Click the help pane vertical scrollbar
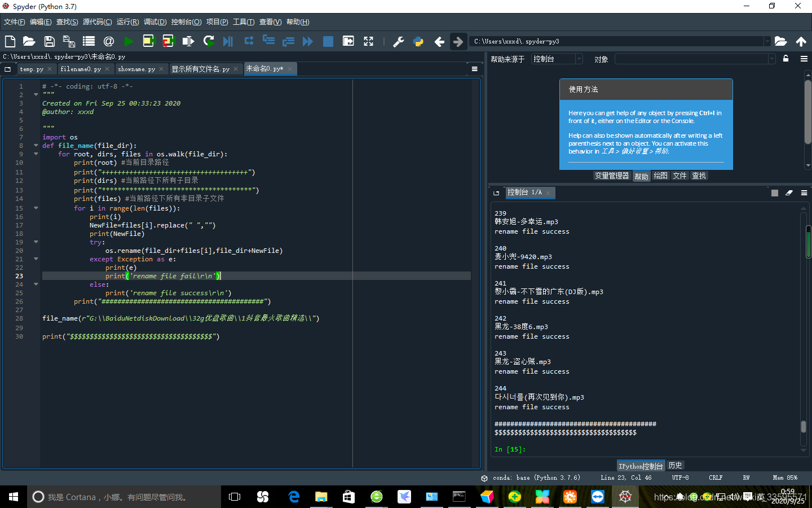 pos(807,111)
